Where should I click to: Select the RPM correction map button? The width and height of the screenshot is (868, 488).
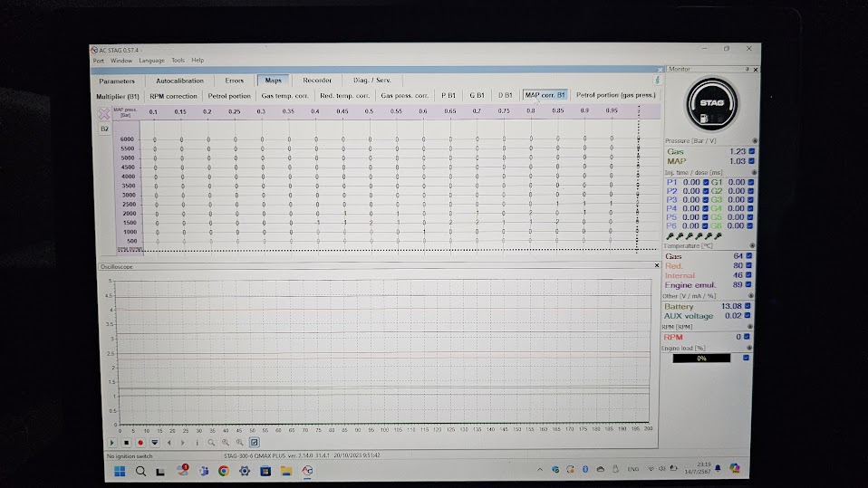pos(173,96)
